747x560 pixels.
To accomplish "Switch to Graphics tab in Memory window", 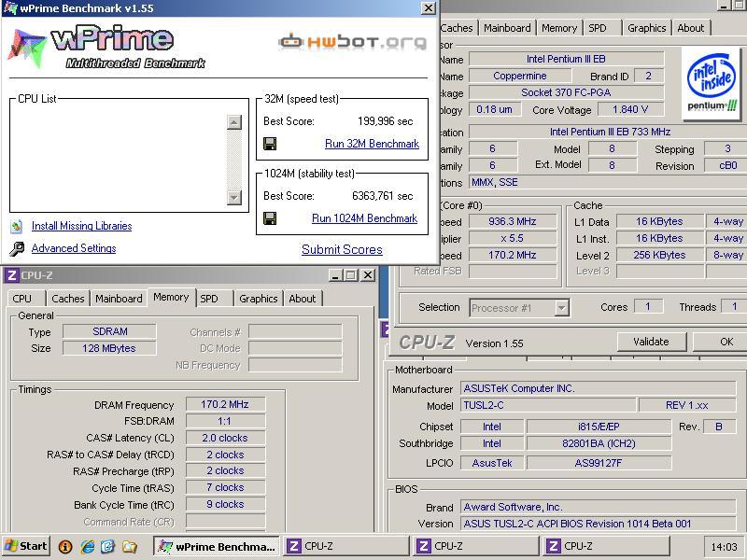I will pyautogui.click(x=259, y=299).
